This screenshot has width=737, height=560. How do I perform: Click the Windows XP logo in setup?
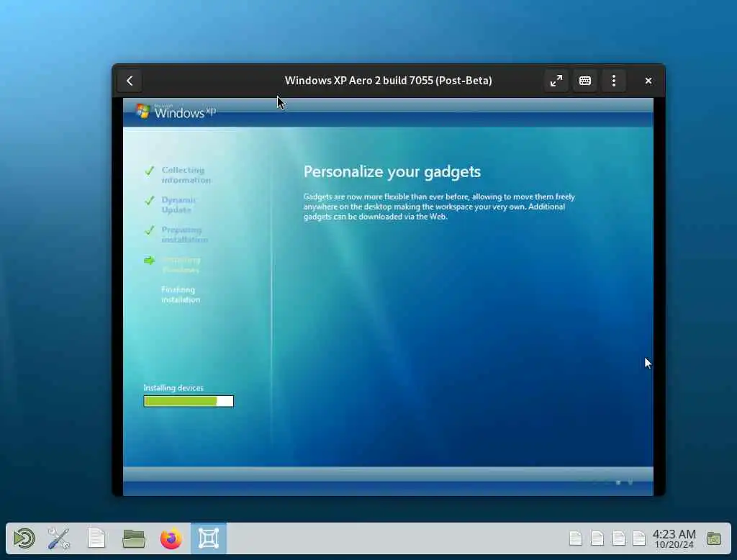[176, 112]
